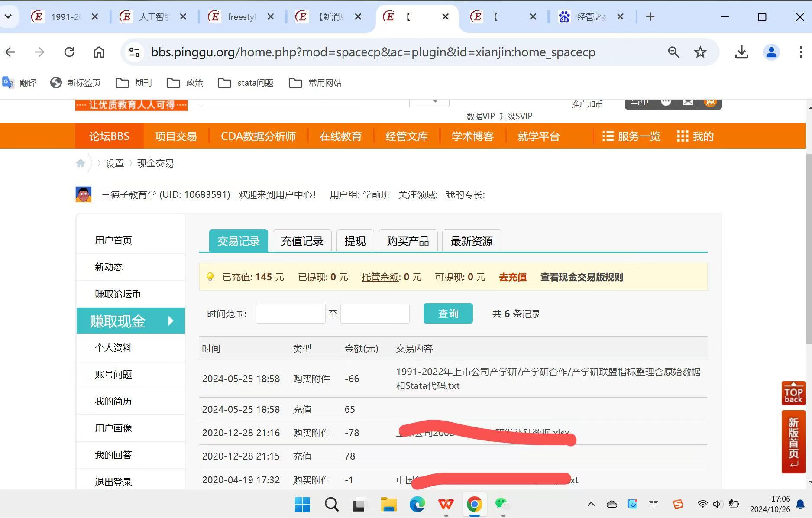Open the tab search dropdown arrow

click(x=8, y=17)
